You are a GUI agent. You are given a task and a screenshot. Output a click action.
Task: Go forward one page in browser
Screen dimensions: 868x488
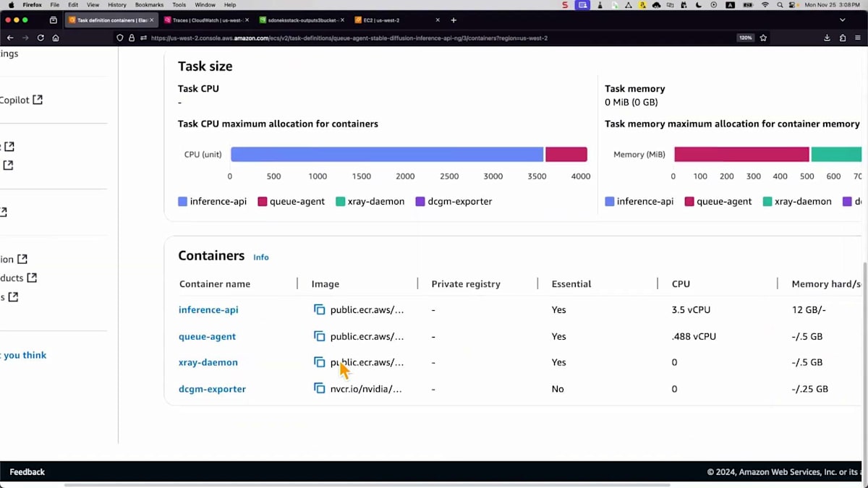[x=25, y=38]
